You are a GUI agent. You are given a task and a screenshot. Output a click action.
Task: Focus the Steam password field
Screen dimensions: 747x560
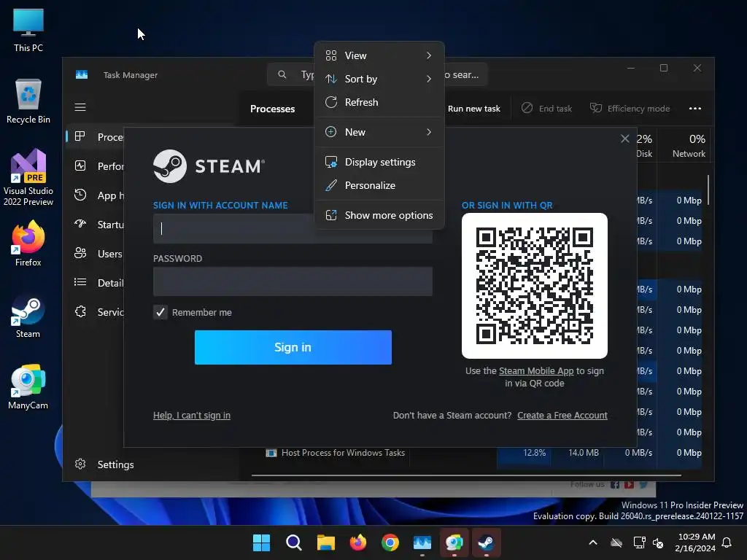[293, 281]
